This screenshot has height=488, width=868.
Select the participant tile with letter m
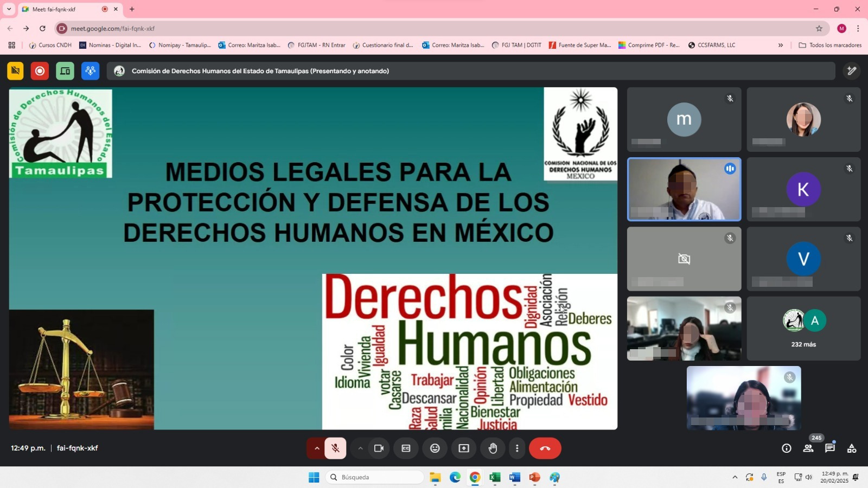point(684,119)
